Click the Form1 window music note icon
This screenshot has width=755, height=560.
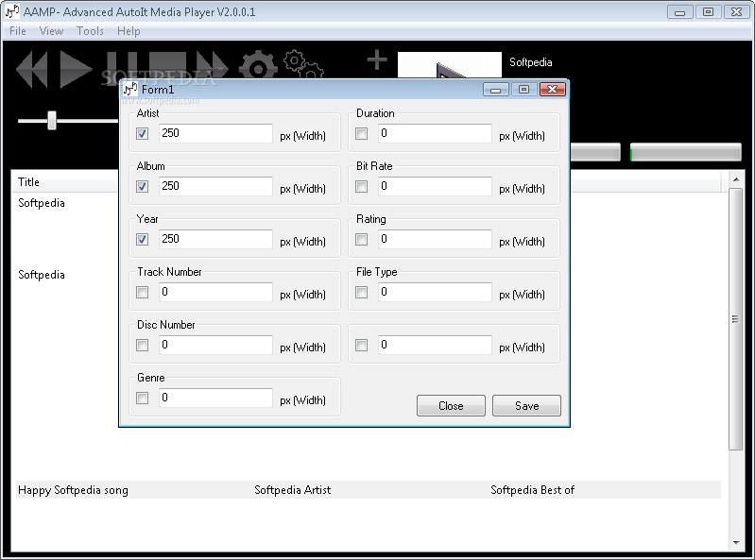point(130,89)
